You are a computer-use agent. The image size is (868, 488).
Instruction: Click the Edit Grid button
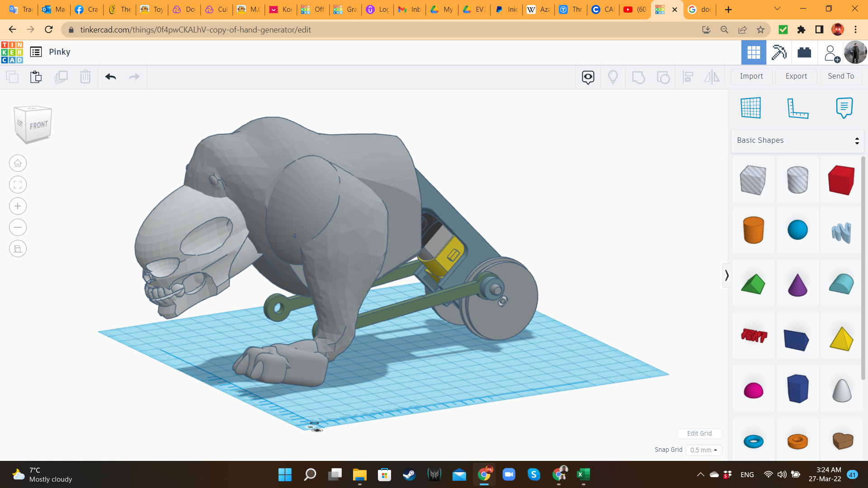pos(699,433)
